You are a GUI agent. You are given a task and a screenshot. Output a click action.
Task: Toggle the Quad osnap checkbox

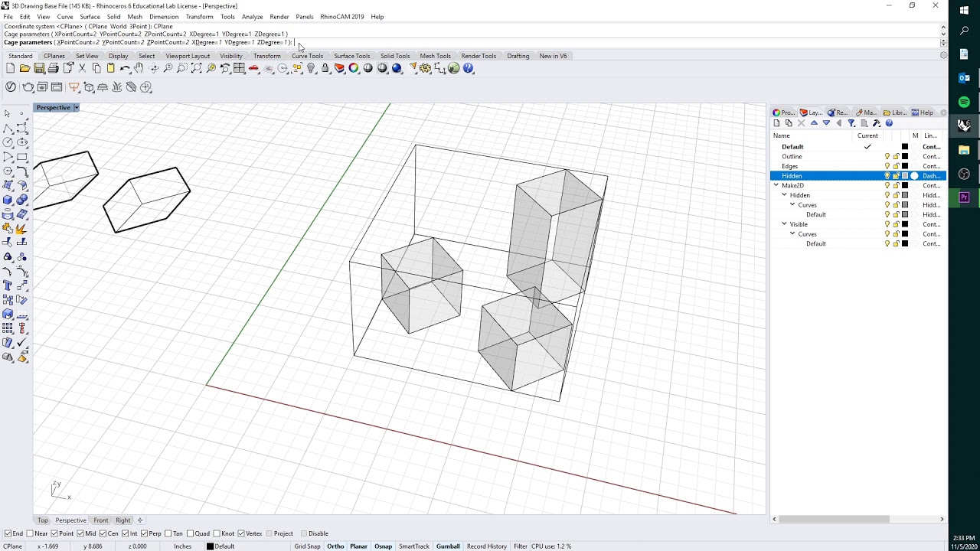[191, 533]
